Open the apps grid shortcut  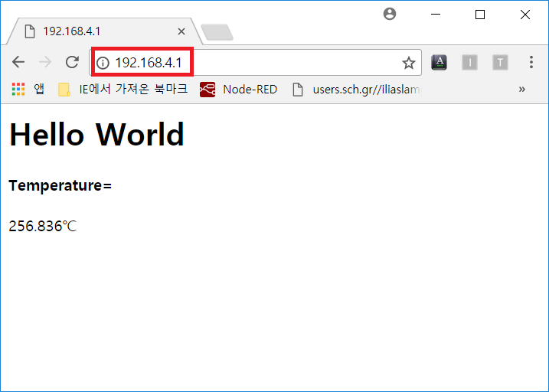tap(28, 90)
